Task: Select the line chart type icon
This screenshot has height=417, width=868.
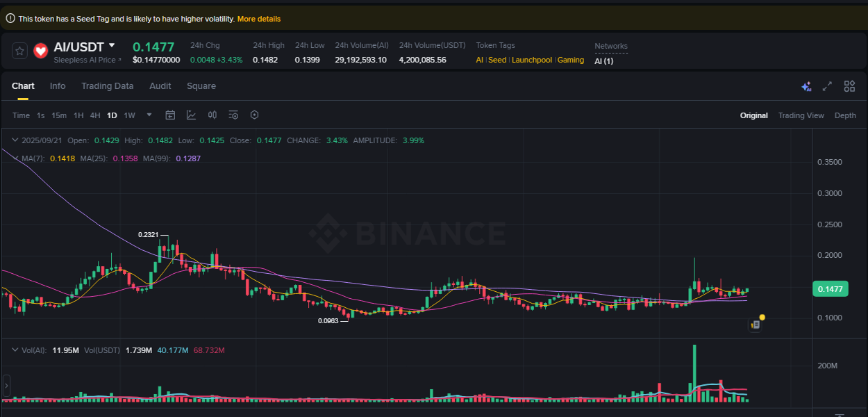Action: 192,115
